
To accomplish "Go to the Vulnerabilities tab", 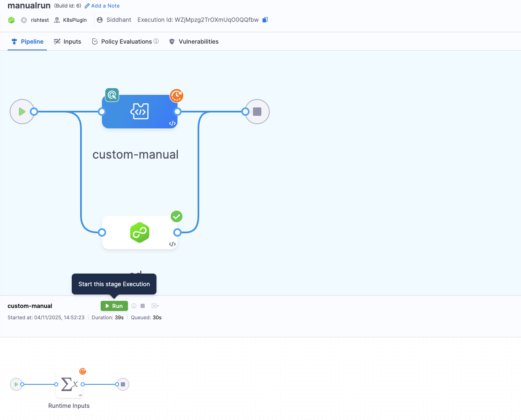I will tap(194, 42).
